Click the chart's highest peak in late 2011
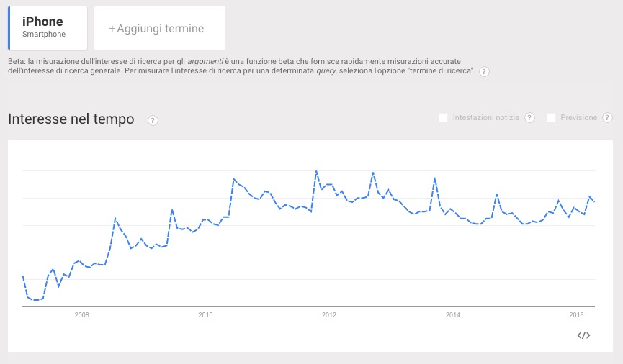The image size is (623, 364). click(x=317, y=172)
